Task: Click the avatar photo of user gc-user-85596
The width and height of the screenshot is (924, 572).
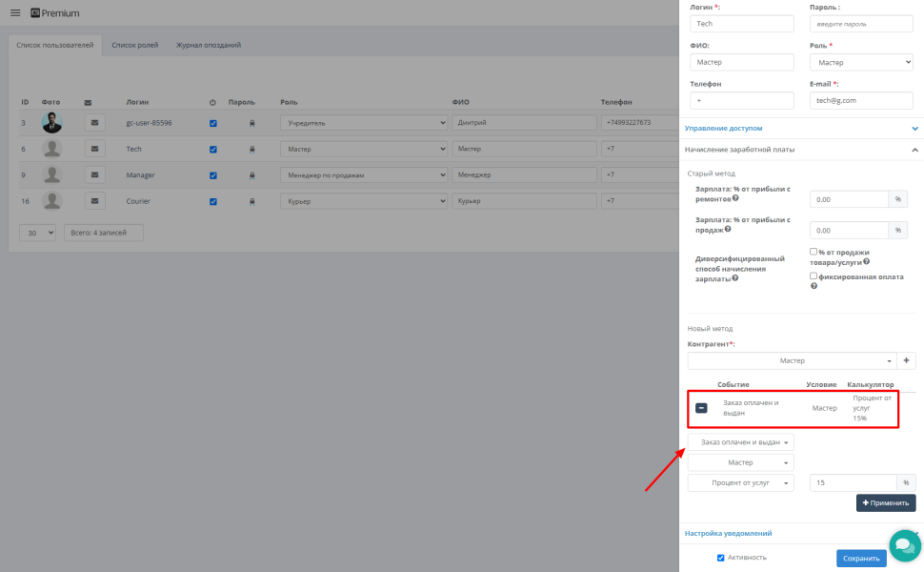Action: click(x=51, y=123)
